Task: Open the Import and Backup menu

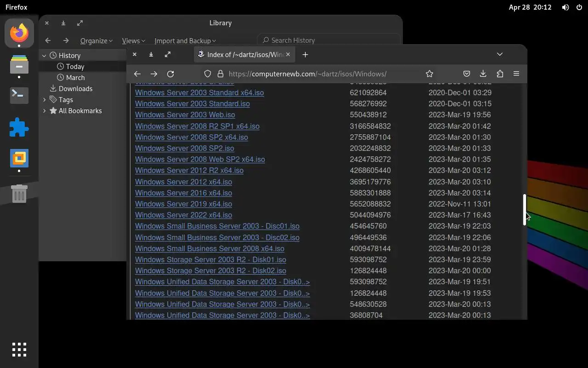Action: (185, 40)
